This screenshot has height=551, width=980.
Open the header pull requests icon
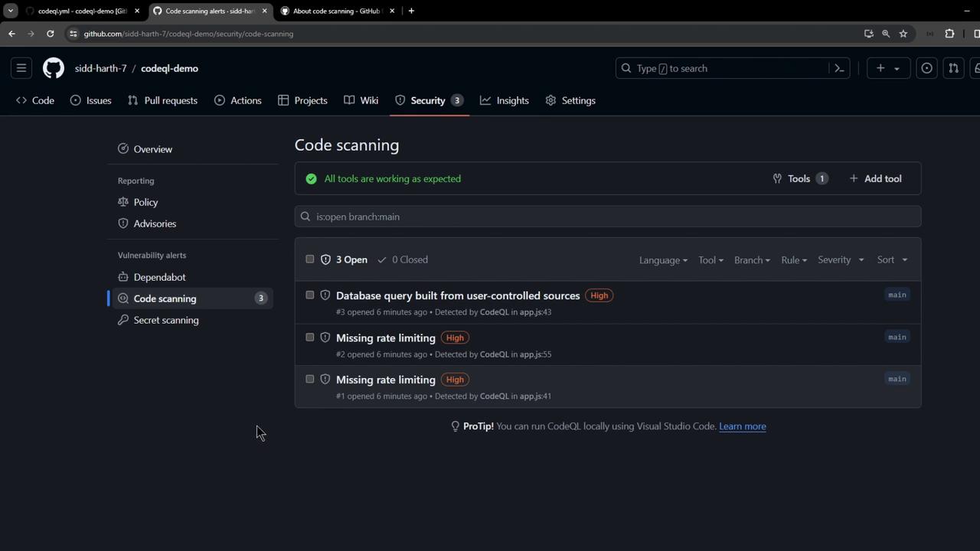[953, 68]
